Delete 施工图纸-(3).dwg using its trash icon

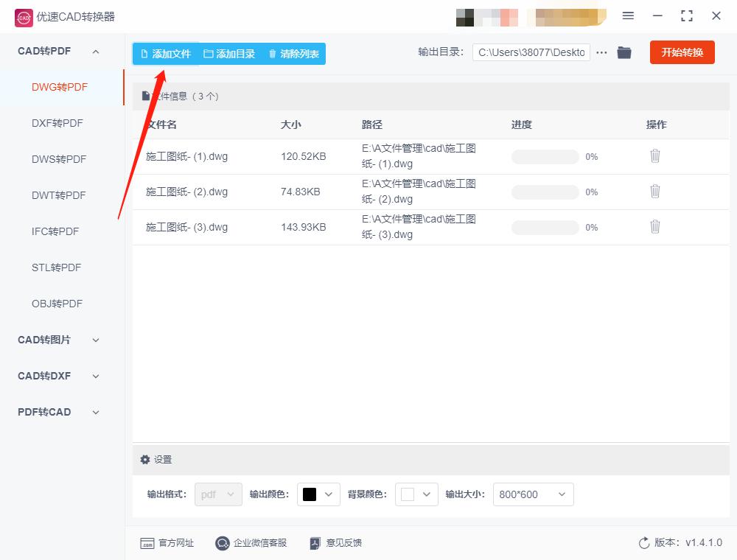pos(655,226)
